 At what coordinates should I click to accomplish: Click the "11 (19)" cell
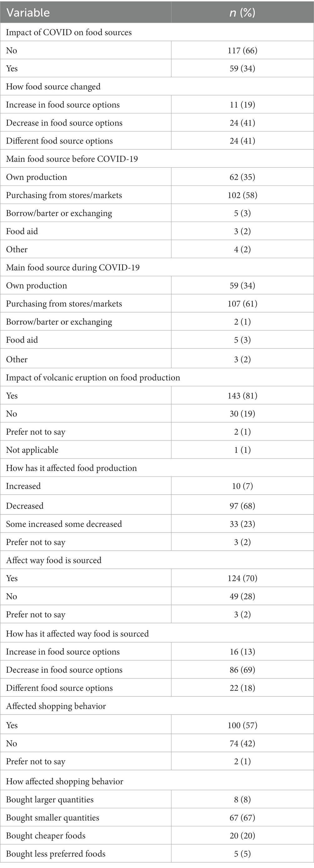click(242, 105)
